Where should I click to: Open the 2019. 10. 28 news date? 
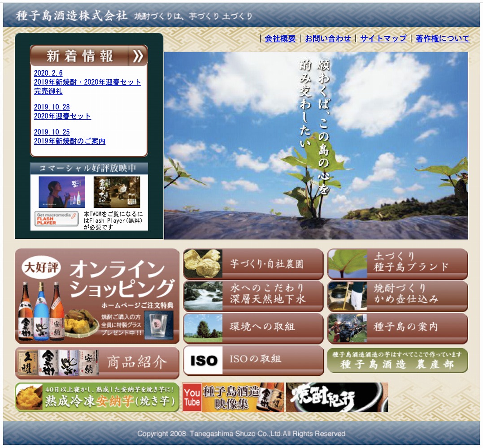(52, 107)
